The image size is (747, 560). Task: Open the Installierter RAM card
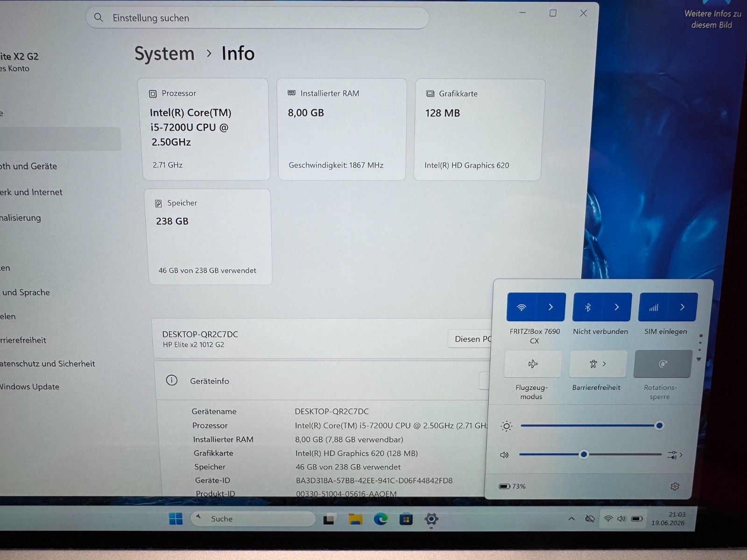342,129
